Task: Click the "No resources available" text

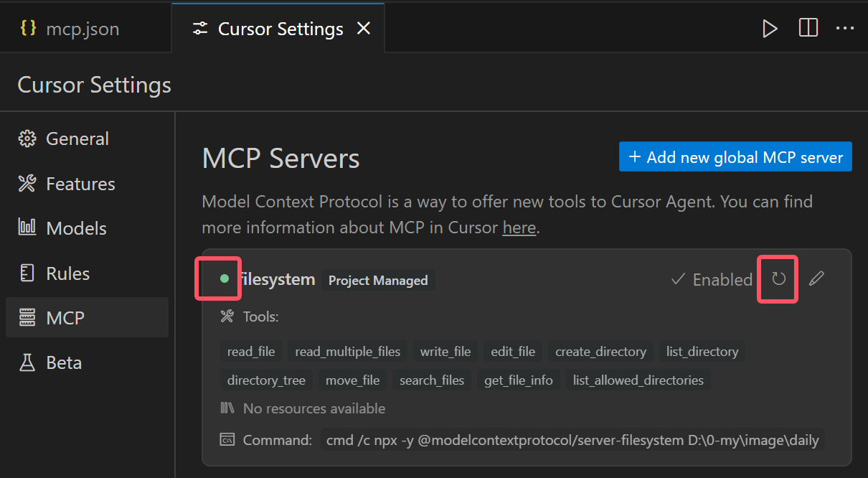Action: 314,408
